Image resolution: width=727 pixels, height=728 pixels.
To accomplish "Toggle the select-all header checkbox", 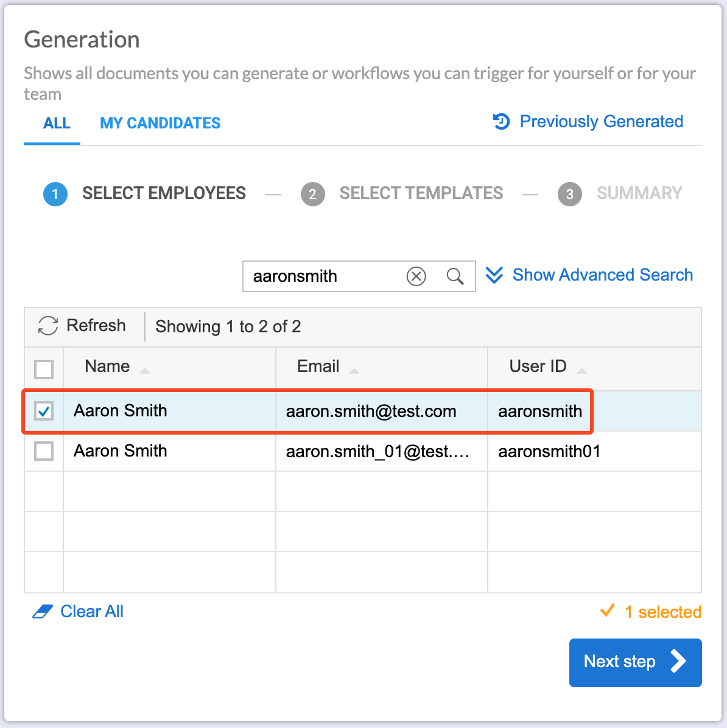I will click(44, 369).
